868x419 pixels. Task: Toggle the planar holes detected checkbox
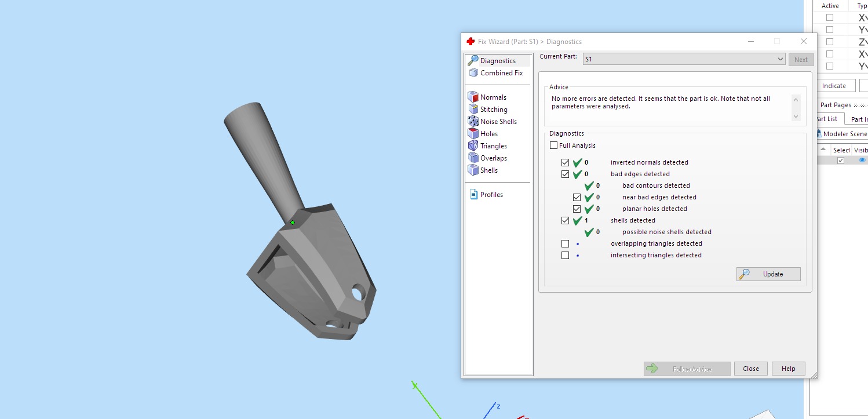click(x=577, y=209)
